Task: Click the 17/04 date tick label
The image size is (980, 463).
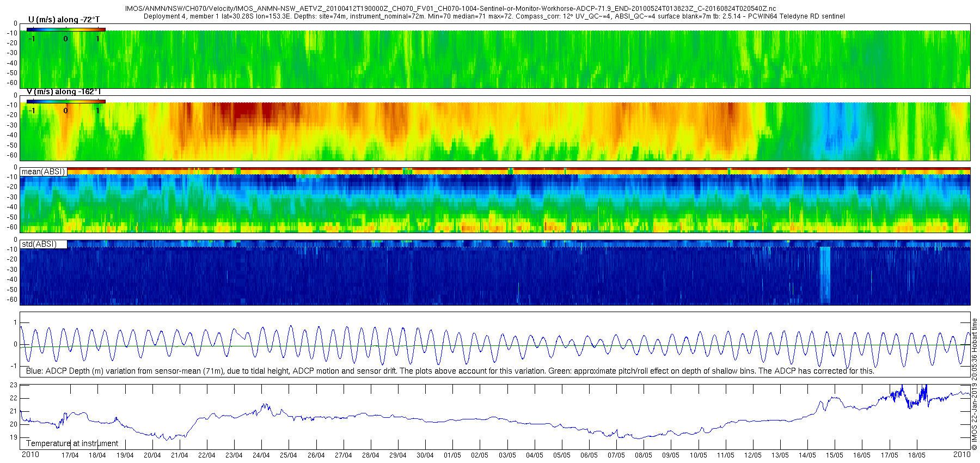Action: coord(70,455)
